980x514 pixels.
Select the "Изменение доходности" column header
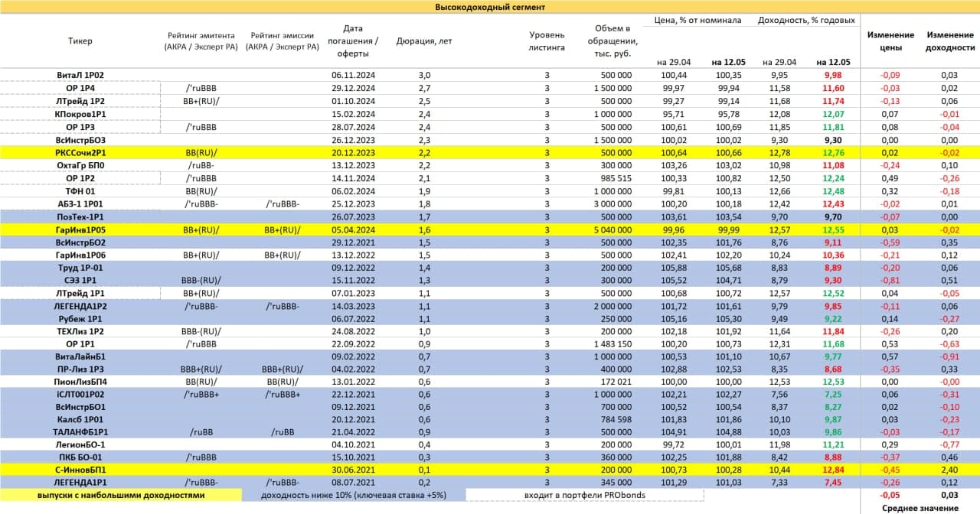click(x=950, y=41)
